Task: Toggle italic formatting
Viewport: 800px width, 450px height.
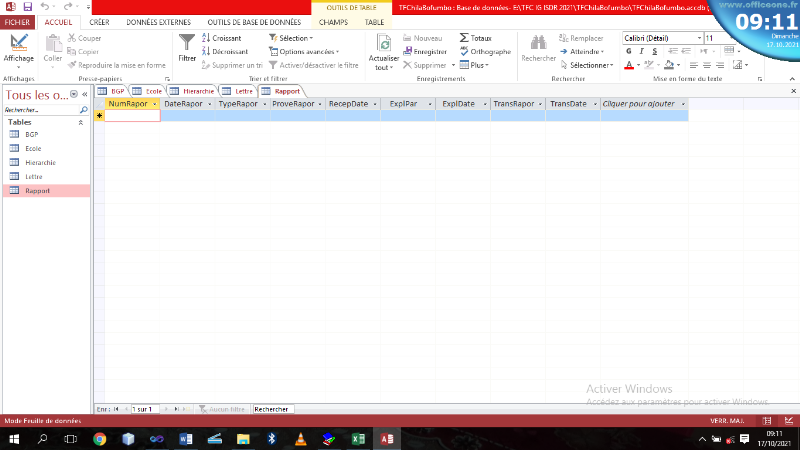Action: [x=642, y=51]
